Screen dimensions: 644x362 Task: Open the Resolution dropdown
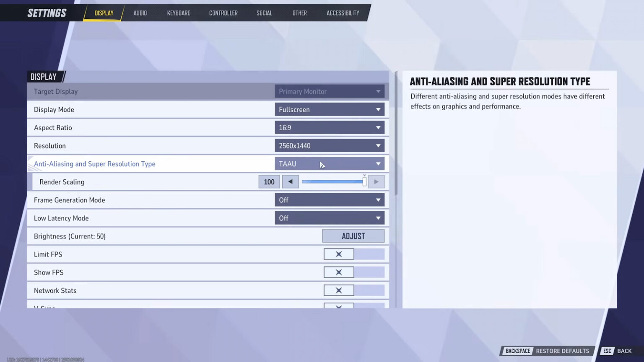tap(330, 145)
